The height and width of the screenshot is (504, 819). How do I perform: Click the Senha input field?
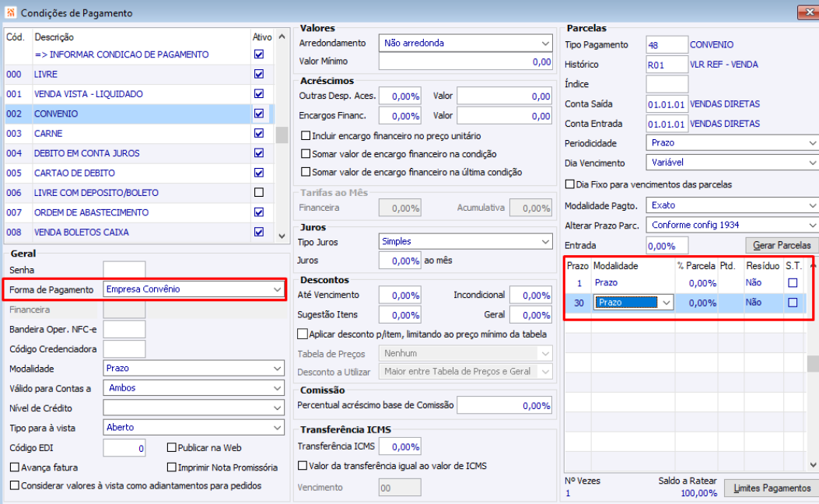coord(124,269)
